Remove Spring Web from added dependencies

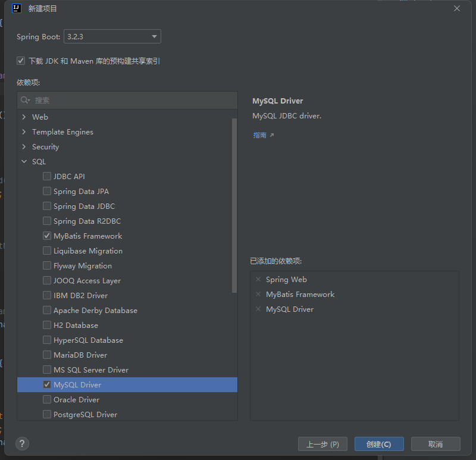click(x=258, y=279)
